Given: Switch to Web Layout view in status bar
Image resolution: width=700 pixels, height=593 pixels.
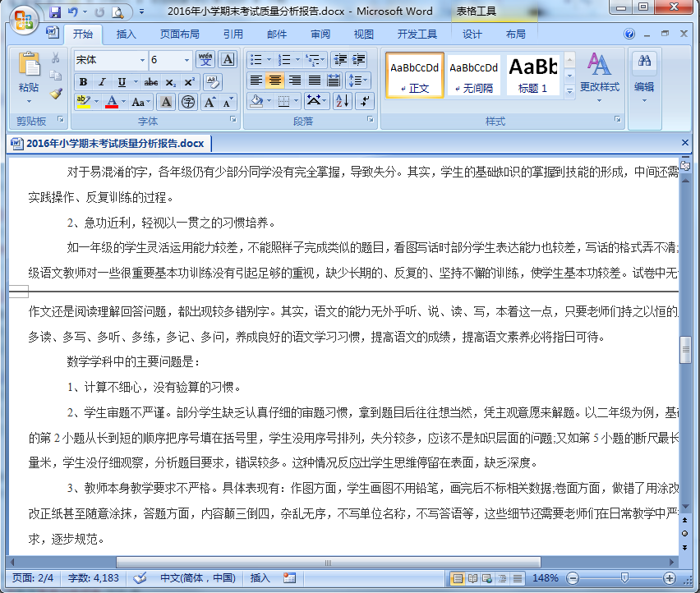Looking at the screenshot, I should [x=487, y=578].
